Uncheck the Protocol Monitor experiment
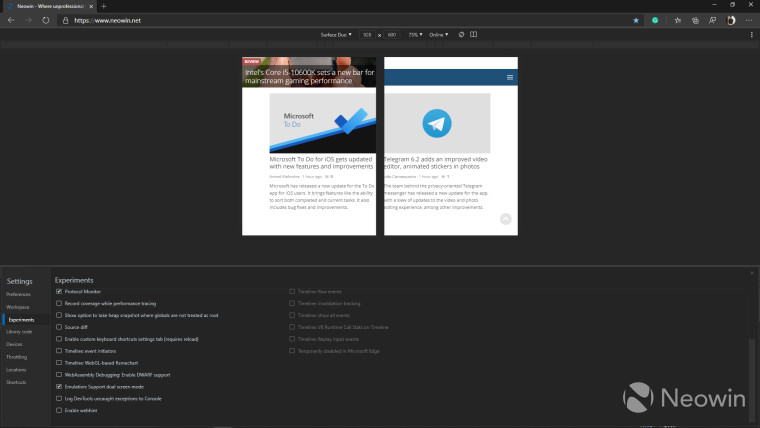This screenshot has height=428, width=760. 59,291
